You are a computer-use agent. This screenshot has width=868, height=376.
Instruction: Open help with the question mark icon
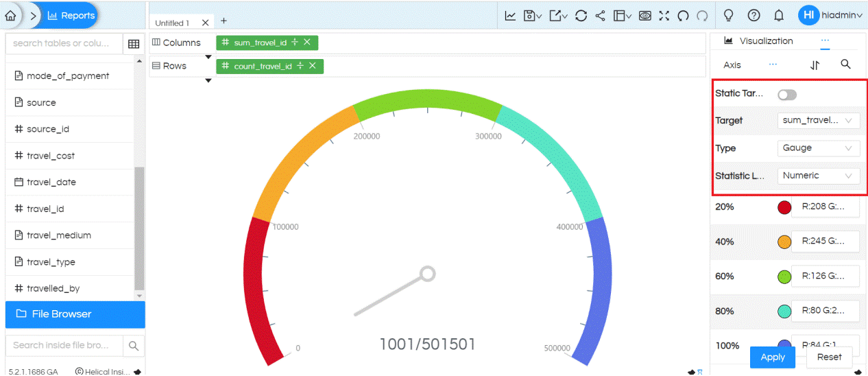click(x=754, y=15)
